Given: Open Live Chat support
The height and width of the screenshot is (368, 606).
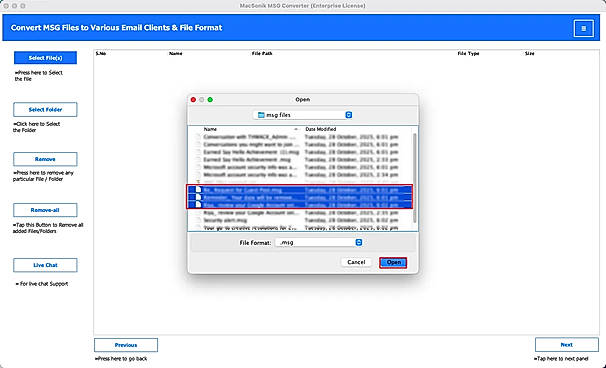Looking at the screenshot, I should click(45, 265).
